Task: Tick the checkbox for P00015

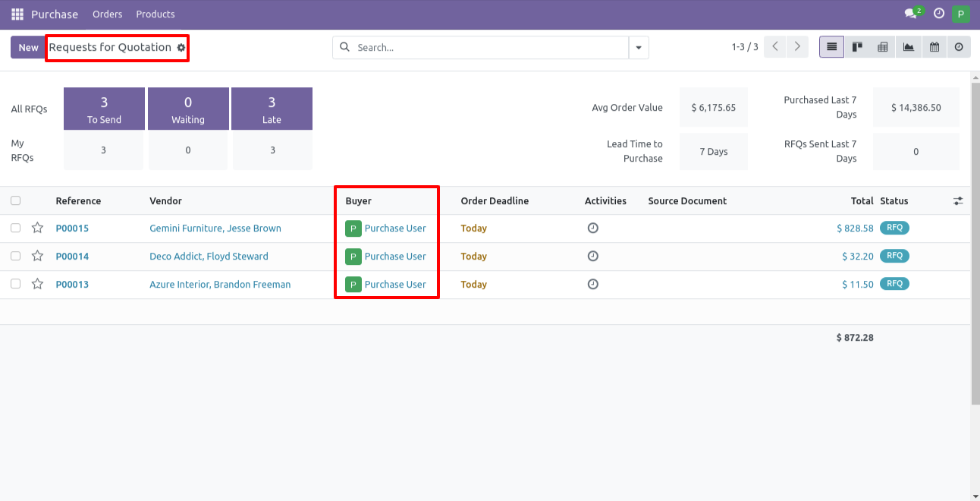Action: tap(15, 228)
